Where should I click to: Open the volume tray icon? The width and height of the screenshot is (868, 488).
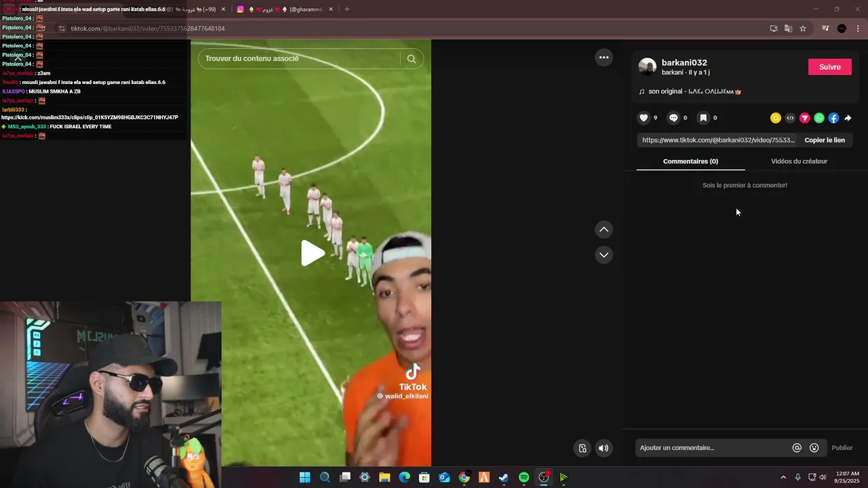[823, 477]
